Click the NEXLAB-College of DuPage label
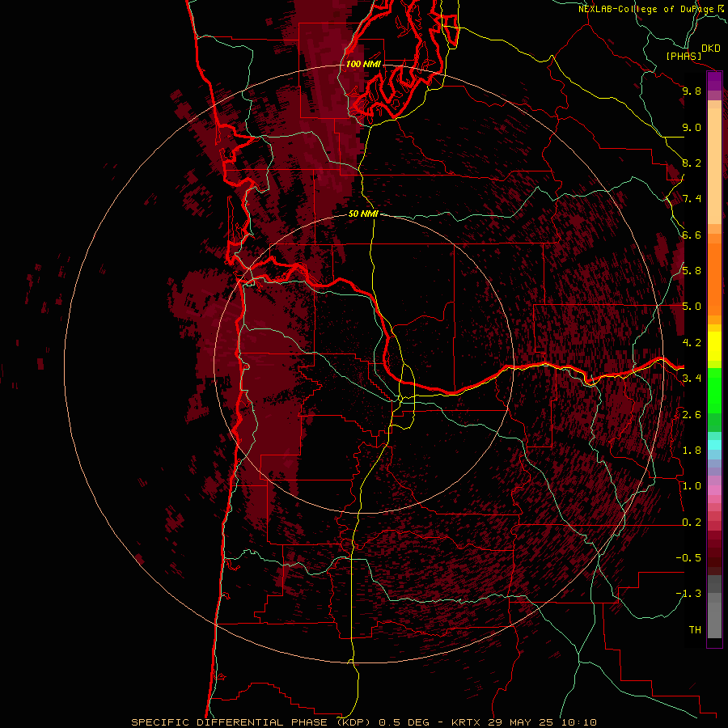 [x=647, y=9]
